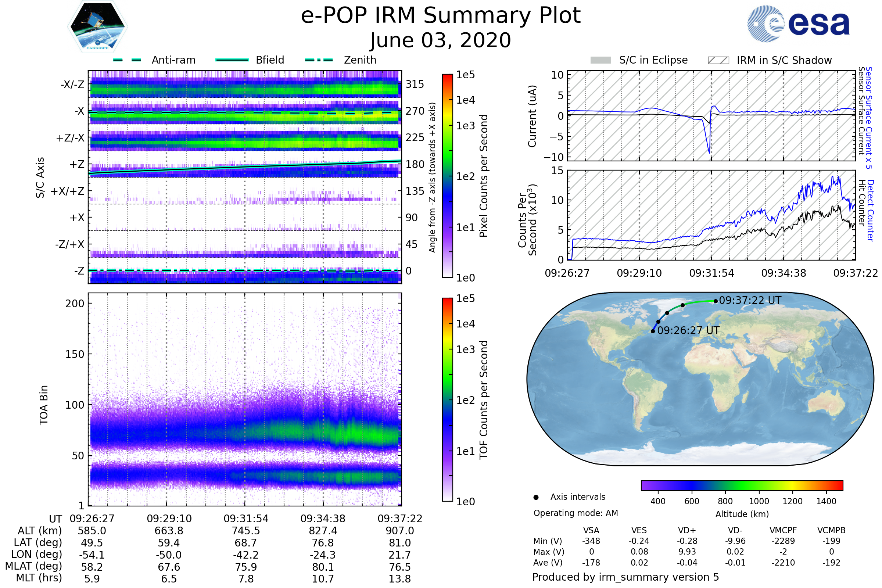Click the TOA Bin axis label
This screenshot has width=882, height=588.
coord(44,405)
